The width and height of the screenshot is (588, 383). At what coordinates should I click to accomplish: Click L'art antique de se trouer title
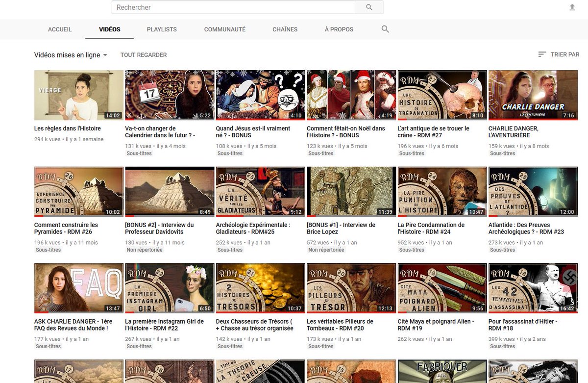(x=434, y=132)
